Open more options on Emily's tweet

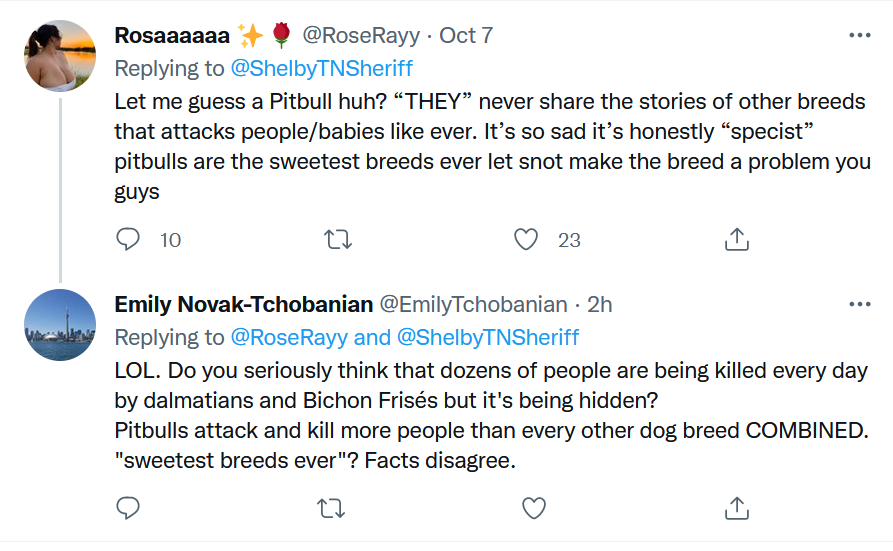click(859, 303)
